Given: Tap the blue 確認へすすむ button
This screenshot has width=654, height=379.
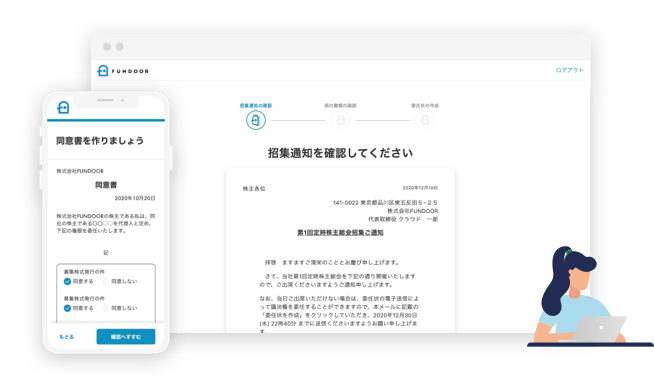Looking at the screenshot, I should coord(126,336).
